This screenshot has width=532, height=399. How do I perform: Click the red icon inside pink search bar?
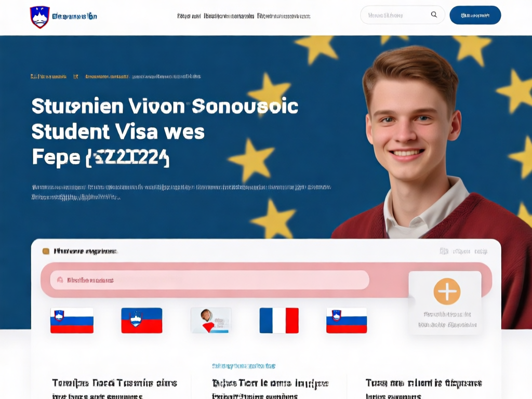(x=60, y=280)
